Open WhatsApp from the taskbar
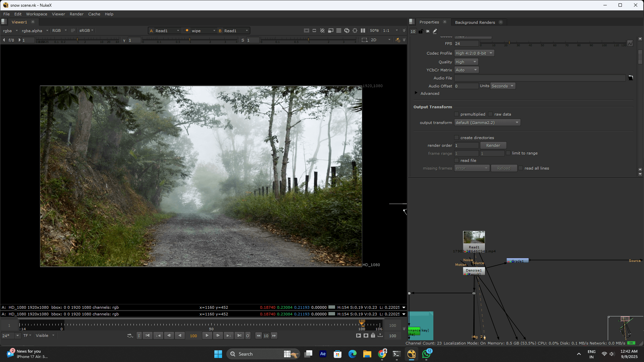The height and width of the screenshot is (362, 644). click(426, 354)
